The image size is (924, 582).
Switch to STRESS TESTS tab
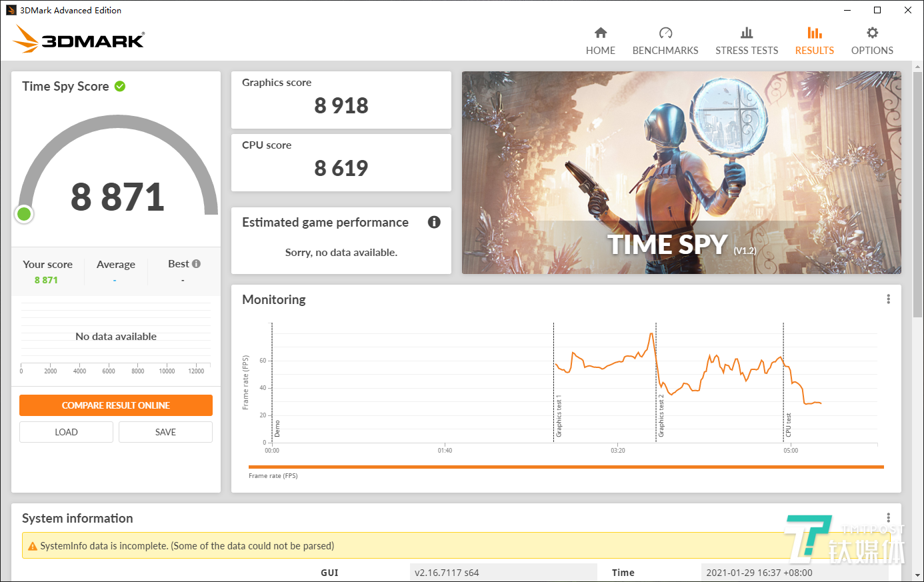pyautogui.click(x=747, y=41)
